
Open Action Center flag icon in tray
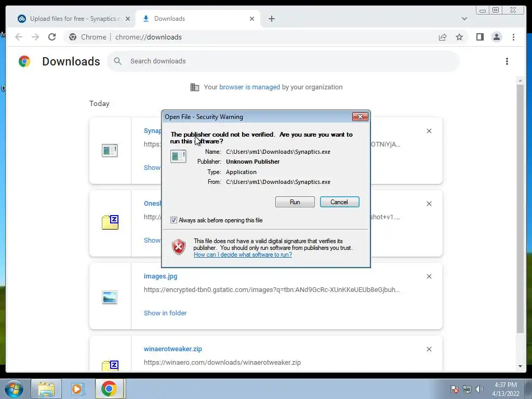click(455, 389)
